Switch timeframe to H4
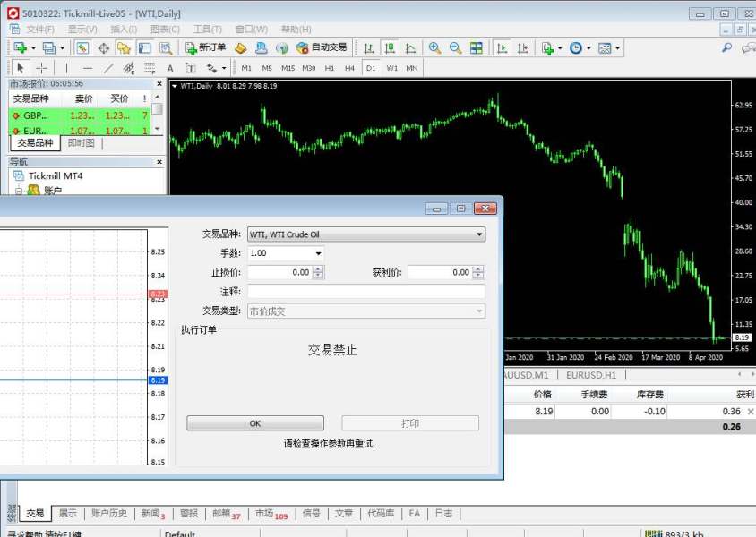Viewport: 756px width, 537px height. 349,68
